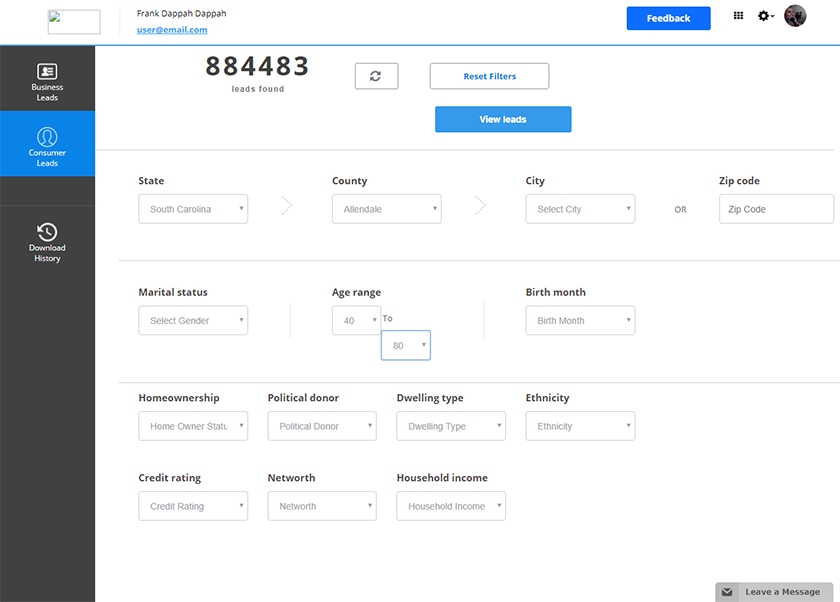Viewport: 840px width, 602px height.
Task: Expand the County dropdown showing Allendale
Action: (386, 209)
